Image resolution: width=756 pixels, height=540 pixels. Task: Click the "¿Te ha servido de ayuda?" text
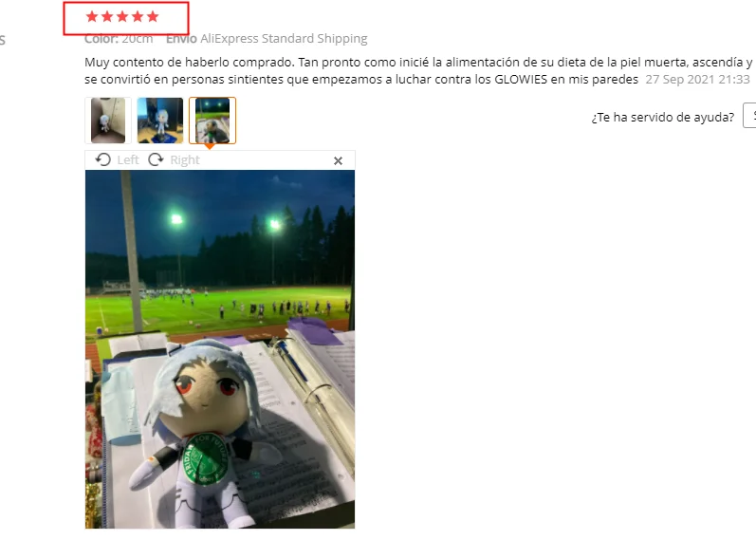(x=663, y=118)
